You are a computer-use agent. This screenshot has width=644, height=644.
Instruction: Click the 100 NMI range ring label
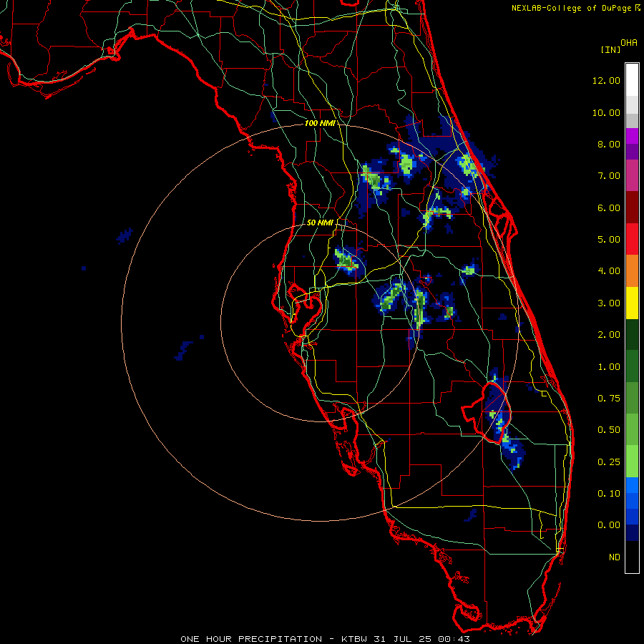(320, 123)
